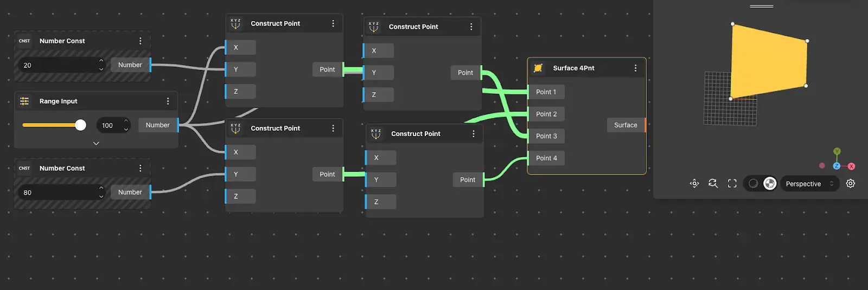Click the Range Input node sliders icon
Viewport: 868px width, 290px height.
click(24, 101)
